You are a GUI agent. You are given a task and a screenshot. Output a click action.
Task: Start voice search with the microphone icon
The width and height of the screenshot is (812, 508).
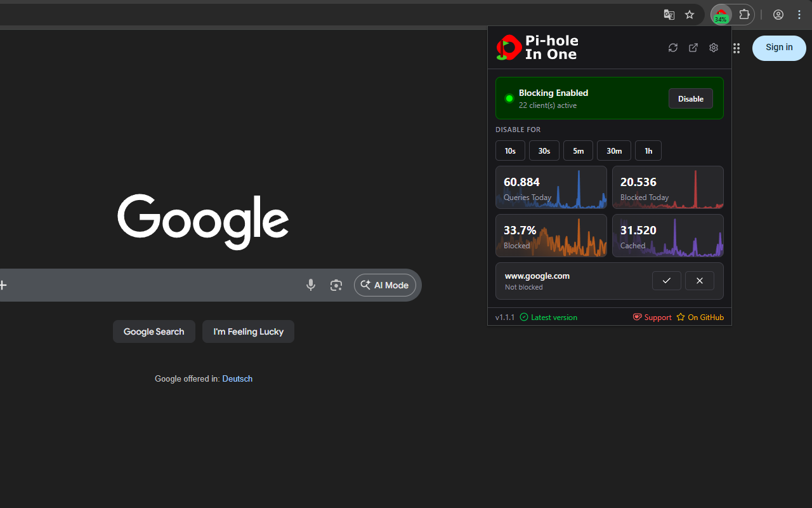(x=311, y=285)
